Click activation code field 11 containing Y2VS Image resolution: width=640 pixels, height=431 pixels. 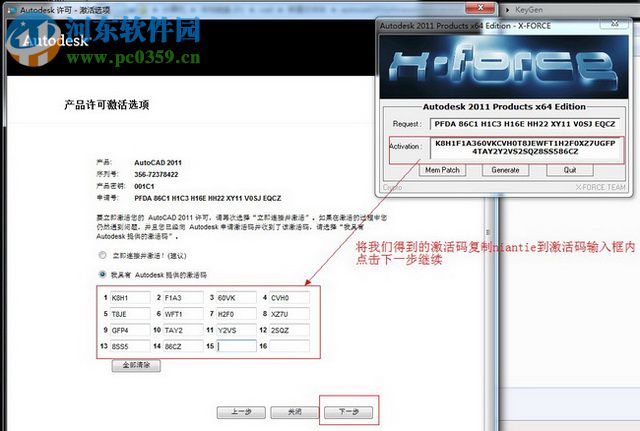(236, 330)
